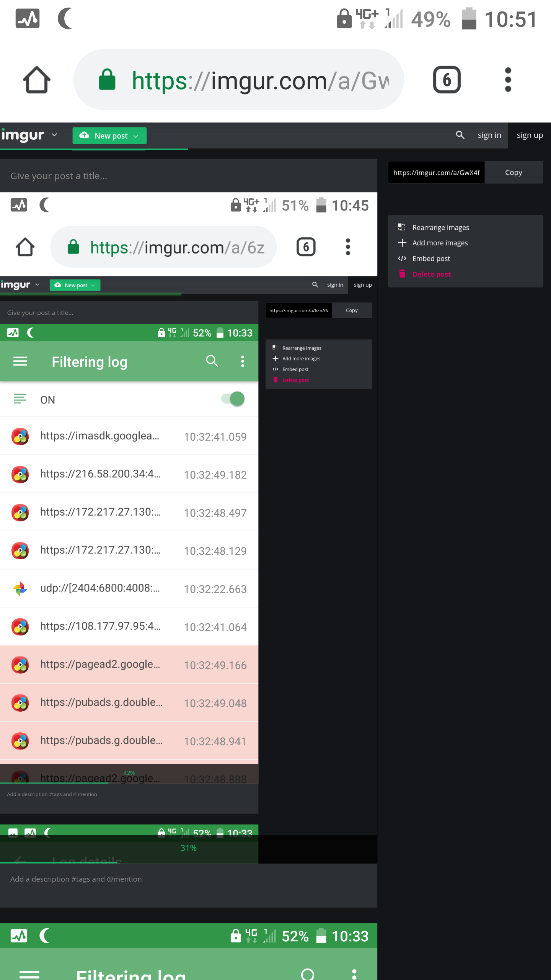
Task: Toggle the Filtering log ON switch
Action: 233,399
